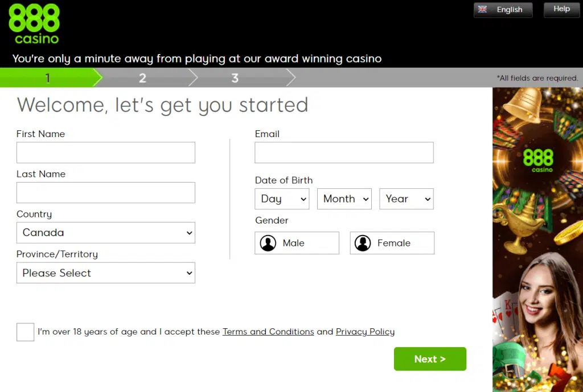
Task: Open the Privacy Policy link
Action: pos(365,332)
